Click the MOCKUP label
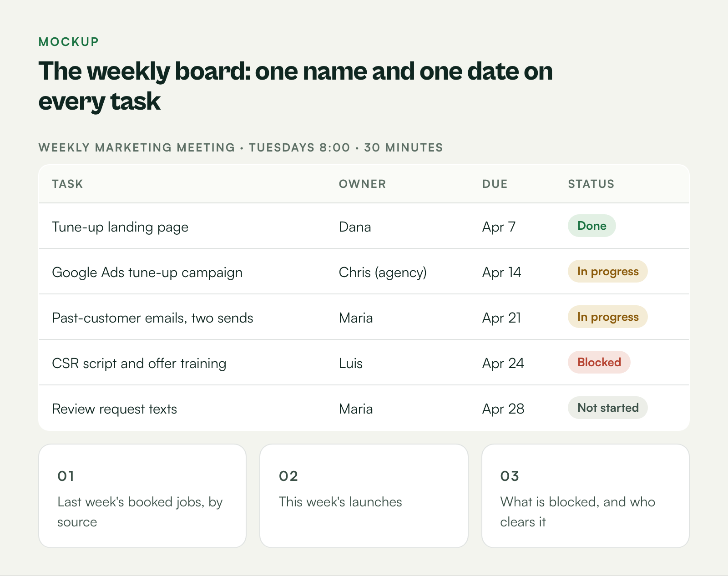This screenshot has height=576, width=728. [69, 42]
